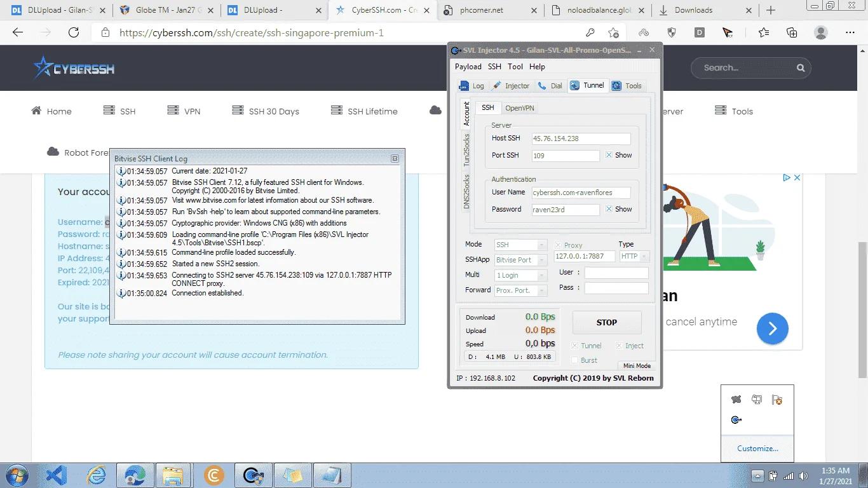Screen dimensions: 868x488
Task: Click the proxy Pass input field
Action: (616, 288)
